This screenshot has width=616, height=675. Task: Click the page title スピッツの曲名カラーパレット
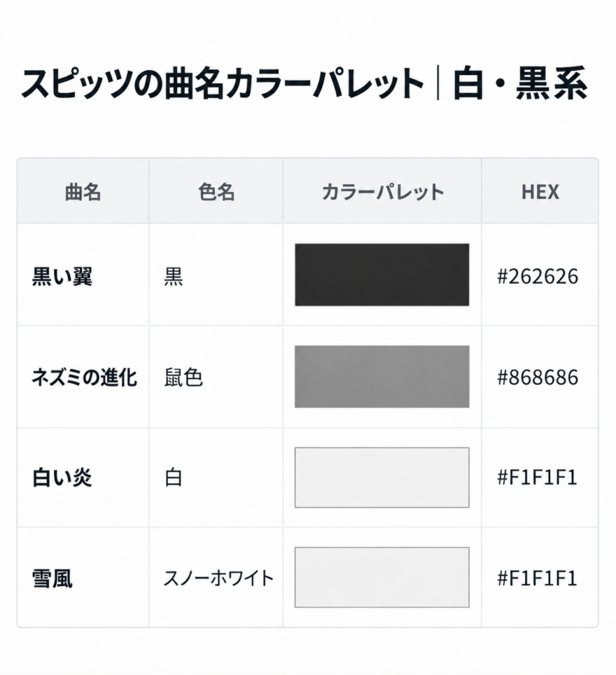point(222,82)
